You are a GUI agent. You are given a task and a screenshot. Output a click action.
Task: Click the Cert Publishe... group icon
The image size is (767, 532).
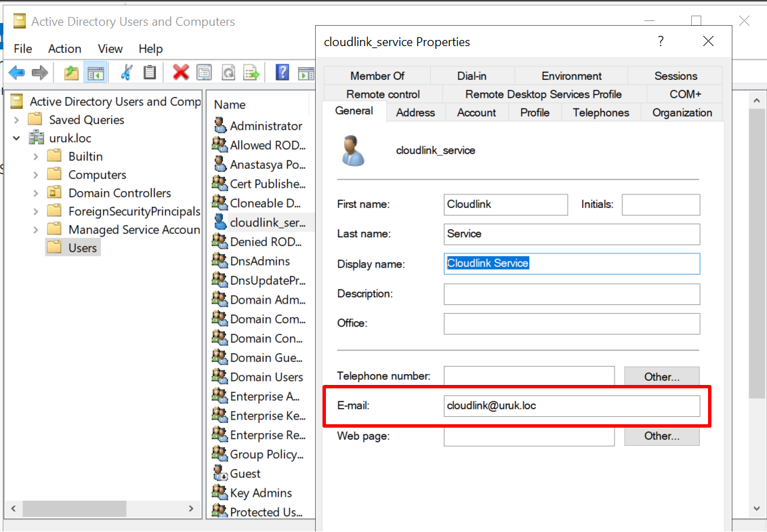pos(220,184)
